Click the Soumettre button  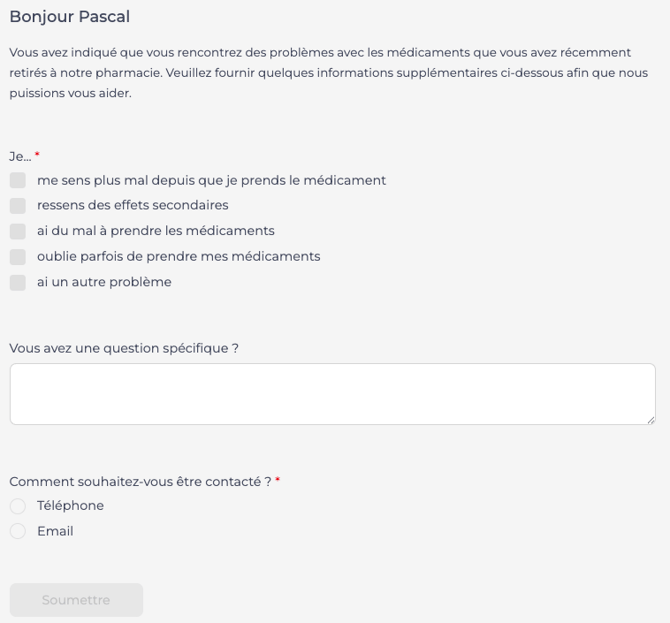coord(76,600)
